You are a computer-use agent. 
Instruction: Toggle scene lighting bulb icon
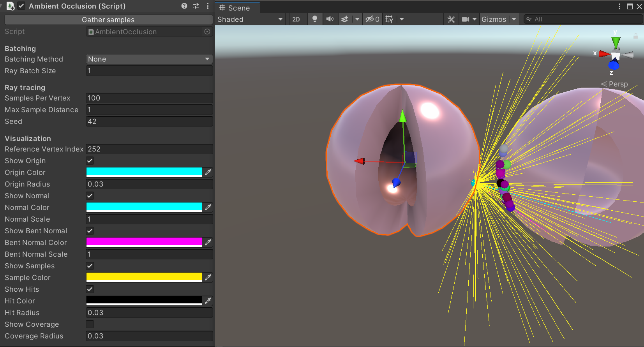pyautogui.click(x=315, y=19)
